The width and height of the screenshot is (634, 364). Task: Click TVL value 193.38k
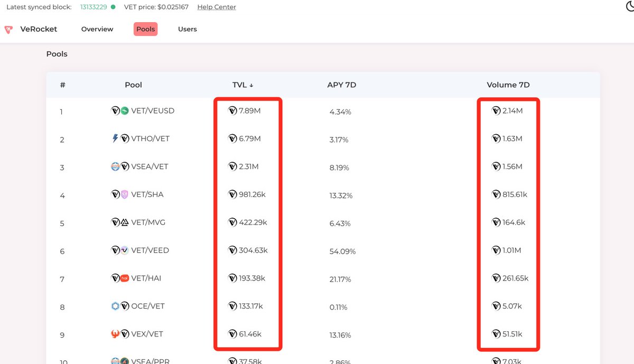[252, 278]
